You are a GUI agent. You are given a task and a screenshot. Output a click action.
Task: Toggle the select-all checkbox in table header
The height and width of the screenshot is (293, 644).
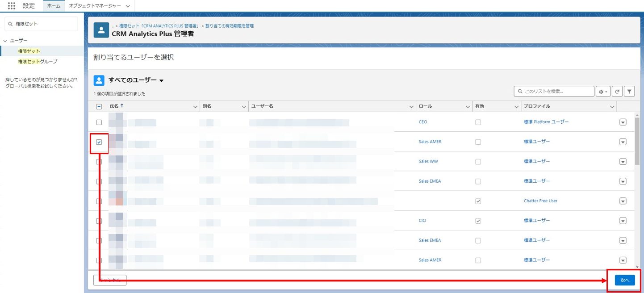pos(99,106)
